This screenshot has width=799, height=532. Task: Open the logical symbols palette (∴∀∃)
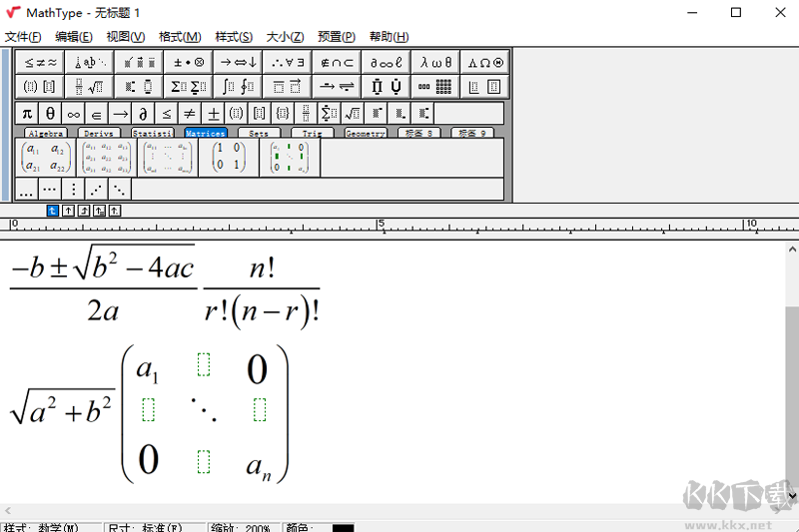[x=288, y=62]
